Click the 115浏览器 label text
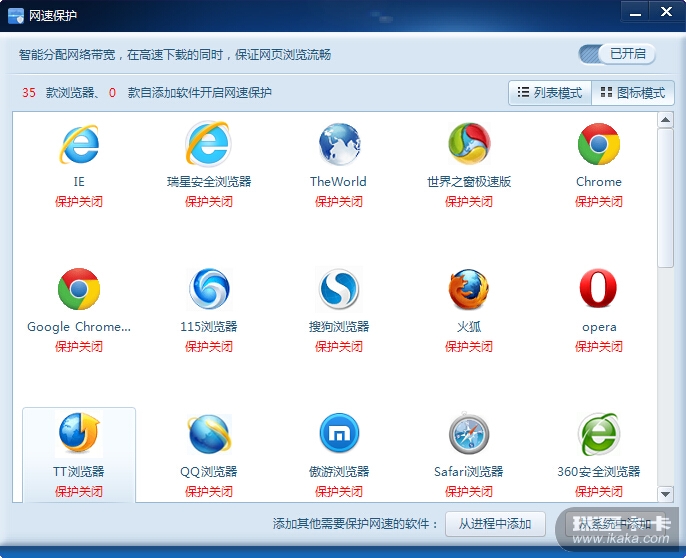The height and width of the screenshot is (558, 686). click(209, 326)
